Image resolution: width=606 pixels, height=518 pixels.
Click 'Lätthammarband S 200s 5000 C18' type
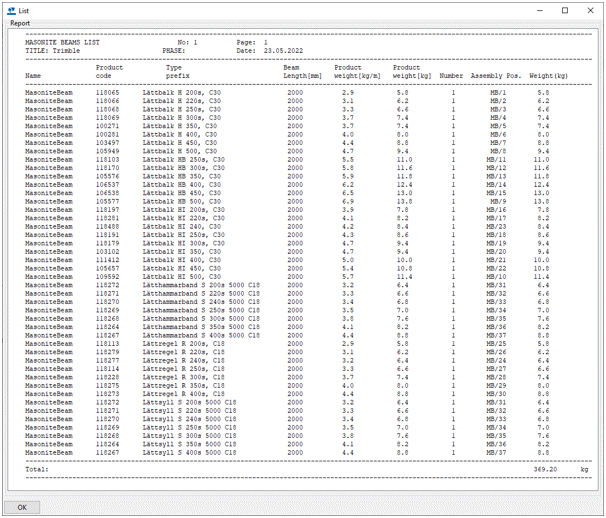[201, 285]
